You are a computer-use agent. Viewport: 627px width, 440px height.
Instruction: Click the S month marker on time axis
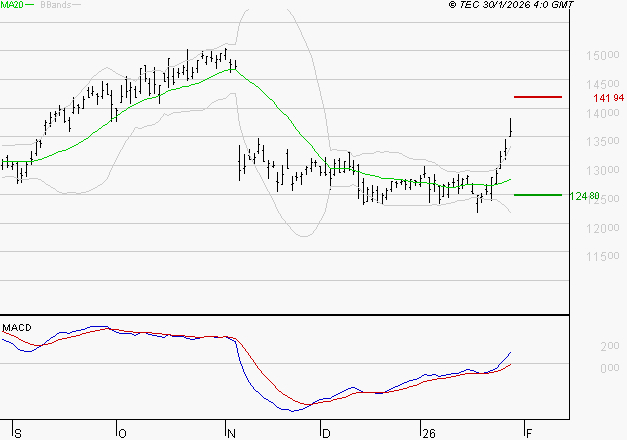point(18,434)
